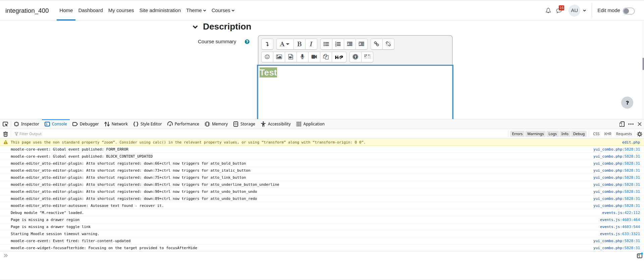The width and height of the screenshot is (644, 280).
Task: Open devtools more options menu
Action: [x=631, y=124]
